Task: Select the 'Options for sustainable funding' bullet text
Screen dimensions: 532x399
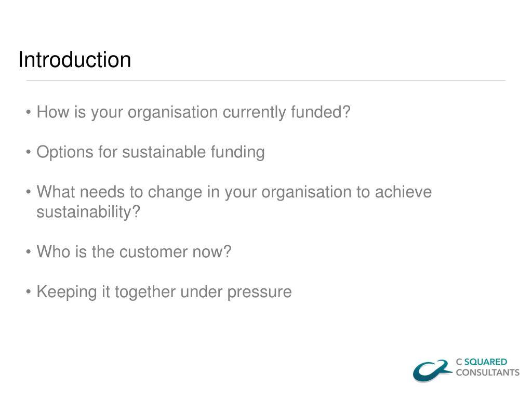Action: (x=151, y=152)
